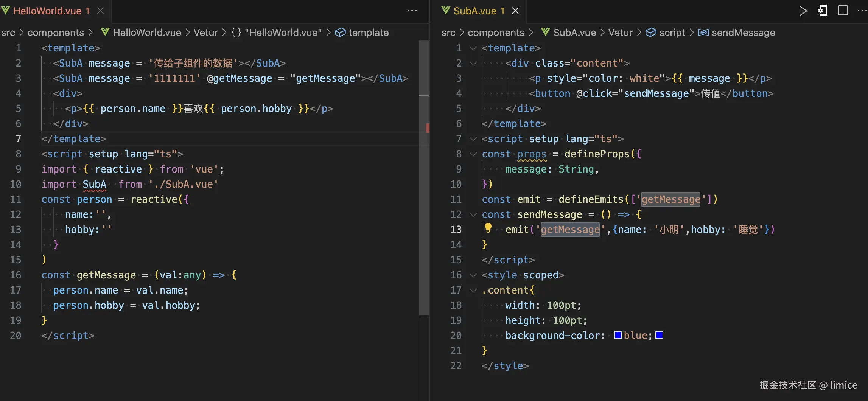This screenshot has height=401, width=868.
Task: Fold the script setup block in SubA.vue
Action: click(x=473, y=139)
